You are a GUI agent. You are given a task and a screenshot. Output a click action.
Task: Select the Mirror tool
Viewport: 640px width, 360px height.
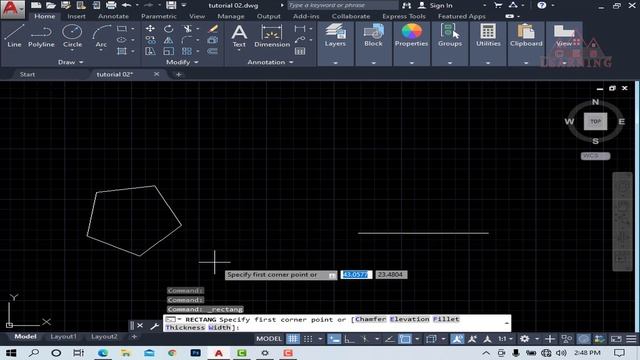click(x=169, y=40)
